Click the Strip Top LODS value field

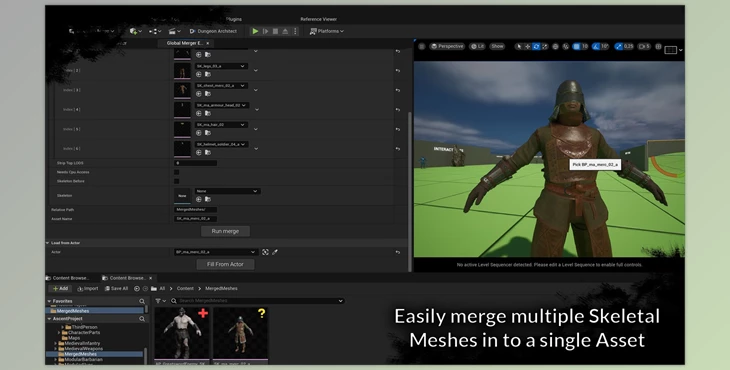pyautogui.click(x=196, y=163)
